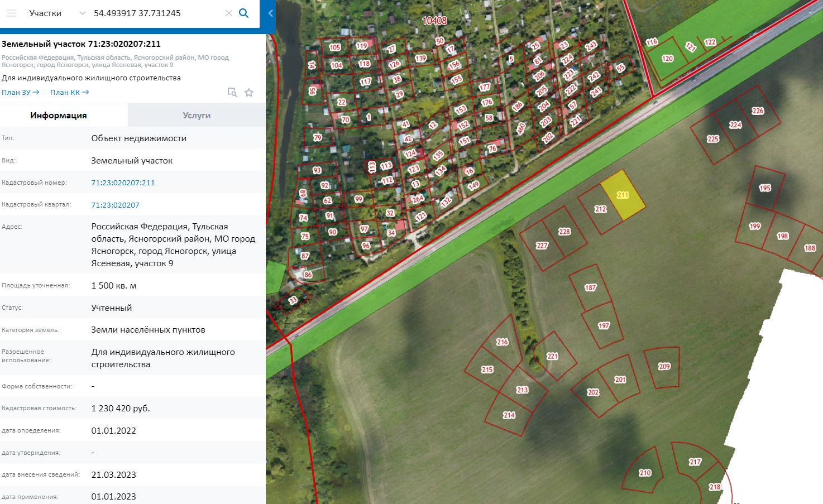Open cadastral quarter 71:23:020207 link
This screenshot has height=504, width=823.
point(115,205)
